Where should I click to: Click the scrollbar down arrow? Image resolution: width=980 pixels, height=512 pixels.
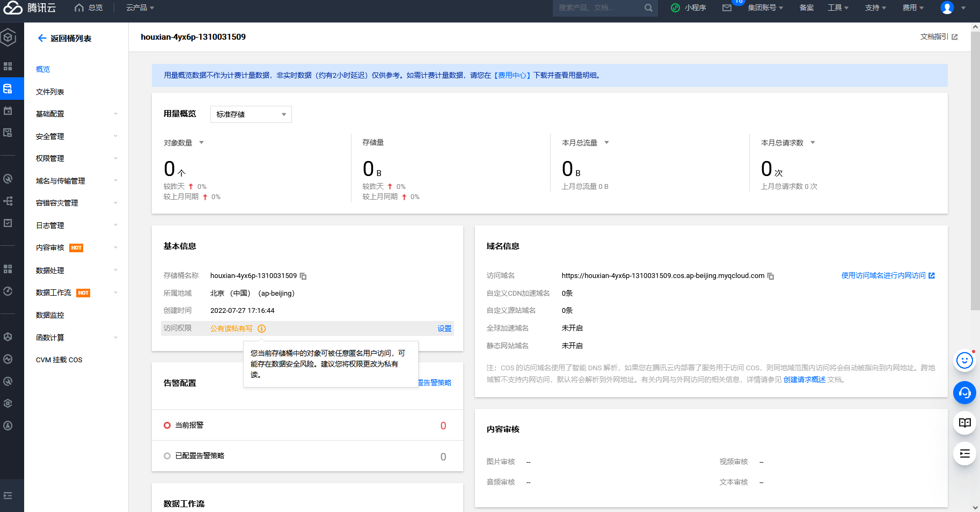975,507
